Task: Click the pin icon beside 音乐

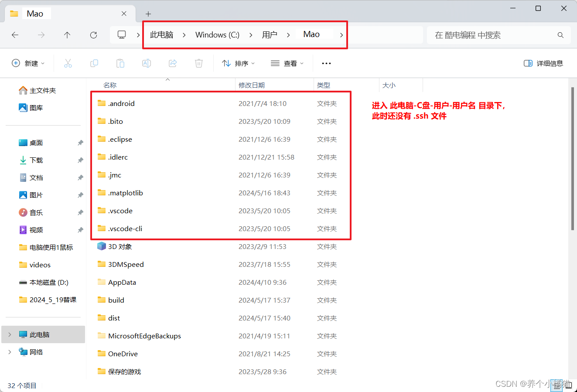Action: coord(80,212)
